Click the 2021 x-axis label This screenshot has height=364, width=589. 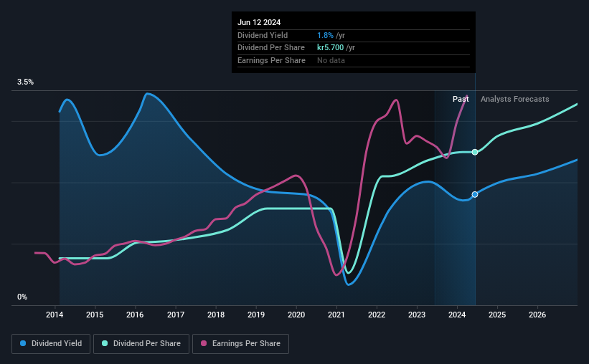point(336,315)
